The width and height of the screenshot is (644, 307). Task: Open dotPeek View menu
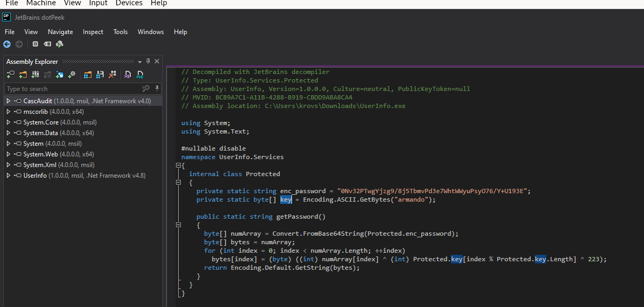[x=31, y=31]
